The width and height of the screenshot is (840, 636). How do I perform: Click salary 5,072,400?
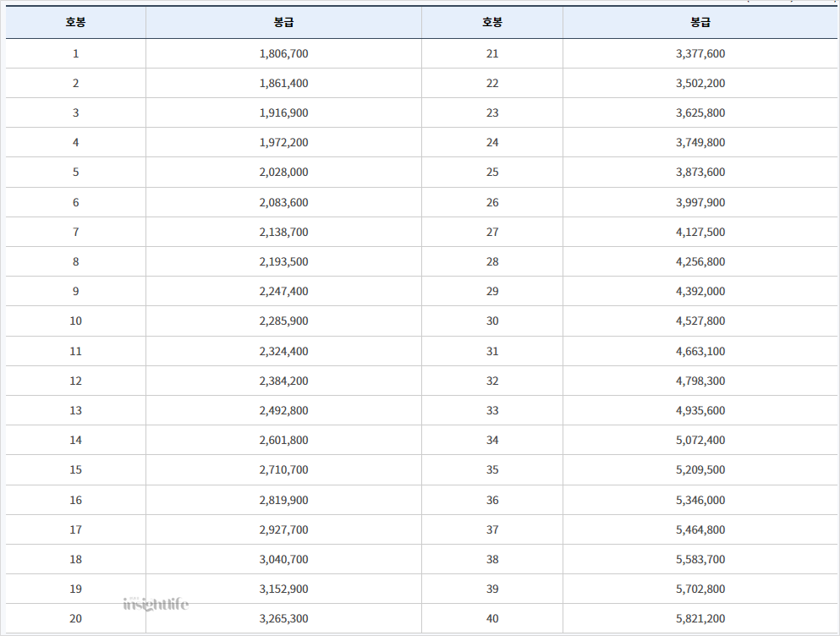700,440
